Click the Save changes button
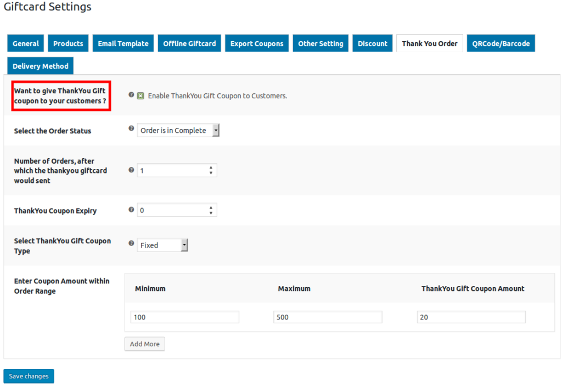 click(29, 376)
